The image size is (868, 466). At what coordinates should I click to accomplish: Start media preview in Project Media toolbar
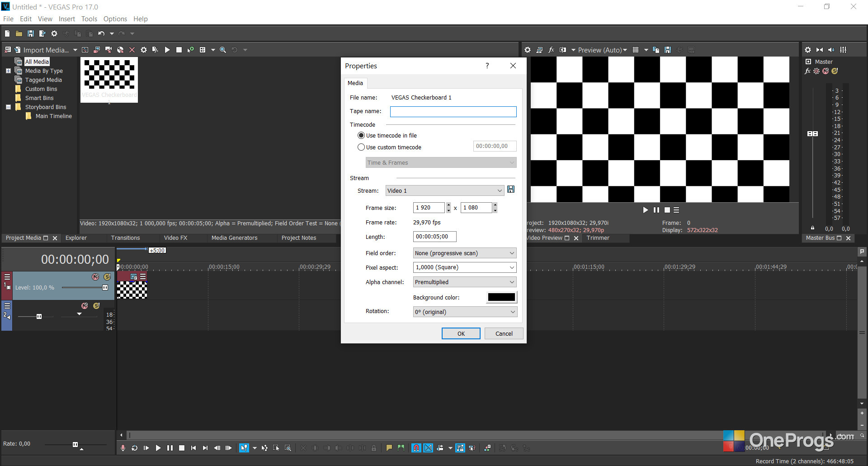(167, 50)
